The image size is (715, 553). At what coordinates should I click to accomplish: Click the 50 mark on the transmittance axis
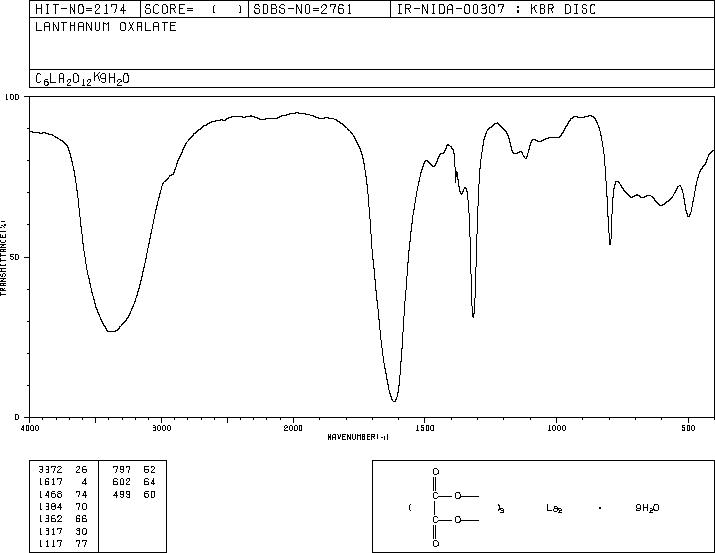tap(15, 257)
